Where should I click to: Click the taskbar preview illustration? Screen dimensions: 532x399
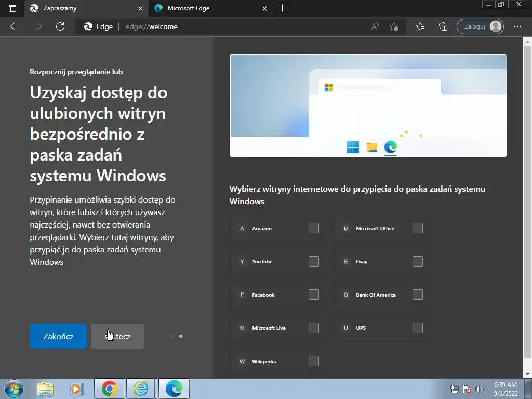pyautogui.click(x=368, y=105)
